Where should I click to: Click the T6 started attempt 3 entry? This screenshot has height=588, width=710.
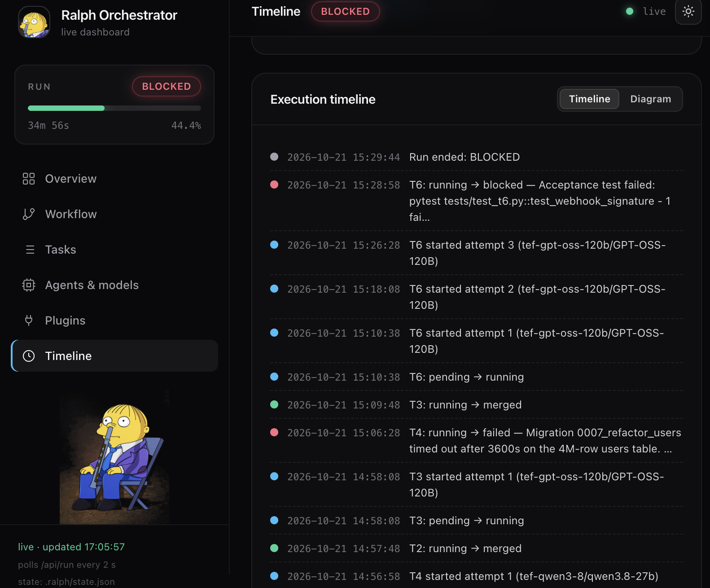pyautogui.click(x=477, y=253)
